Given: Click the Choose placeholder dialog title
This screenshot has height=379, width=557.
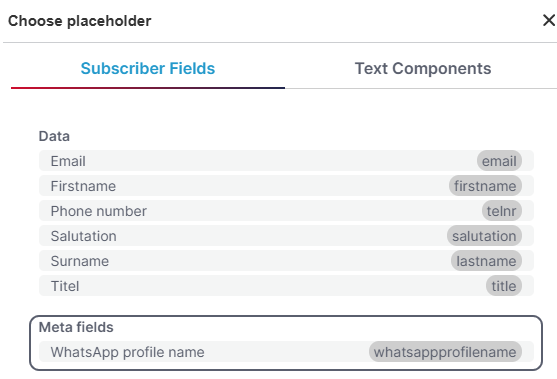Looking at the screenshot, I should point(80,21).
